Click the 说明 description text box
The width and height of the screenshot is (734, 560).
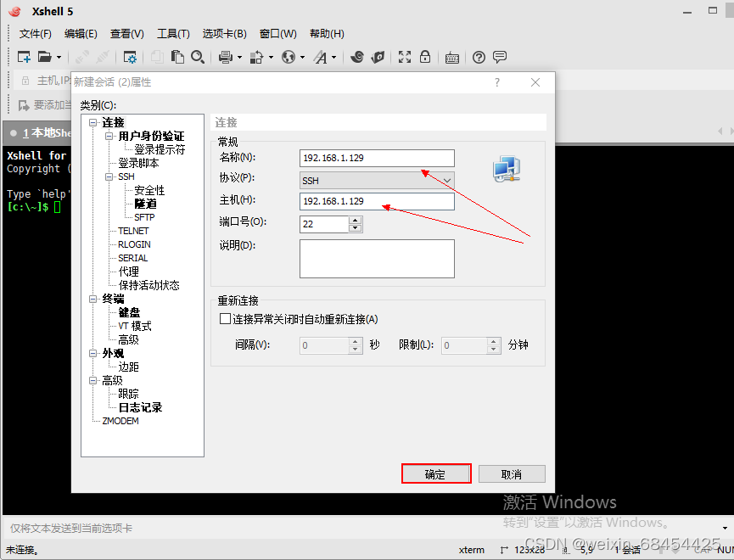(x=377, y=259)
